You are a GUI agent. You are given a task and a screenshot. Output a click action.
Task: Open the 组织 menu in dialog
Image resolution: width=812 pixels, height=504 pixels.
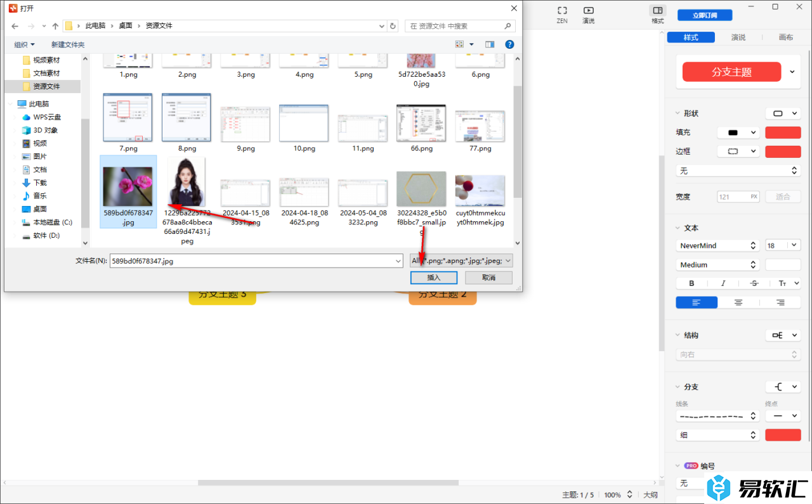click(25, 44)
